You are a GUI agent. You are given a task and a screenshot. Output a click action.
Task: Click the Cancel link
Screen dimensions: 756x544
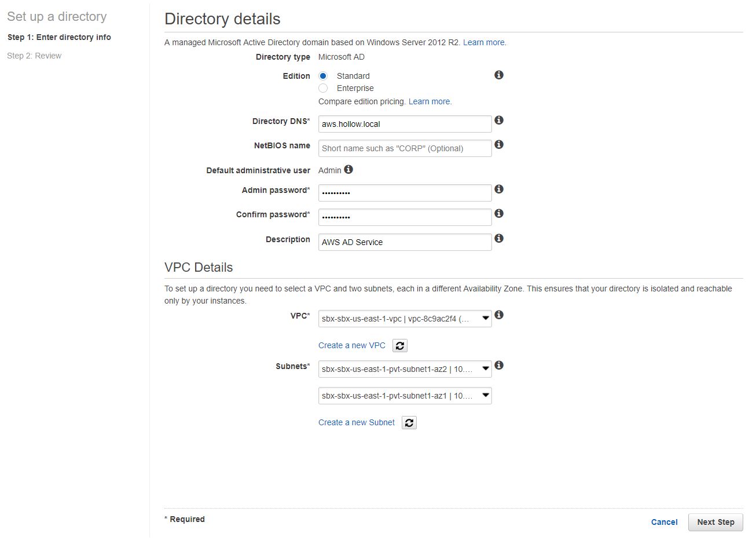664,522
